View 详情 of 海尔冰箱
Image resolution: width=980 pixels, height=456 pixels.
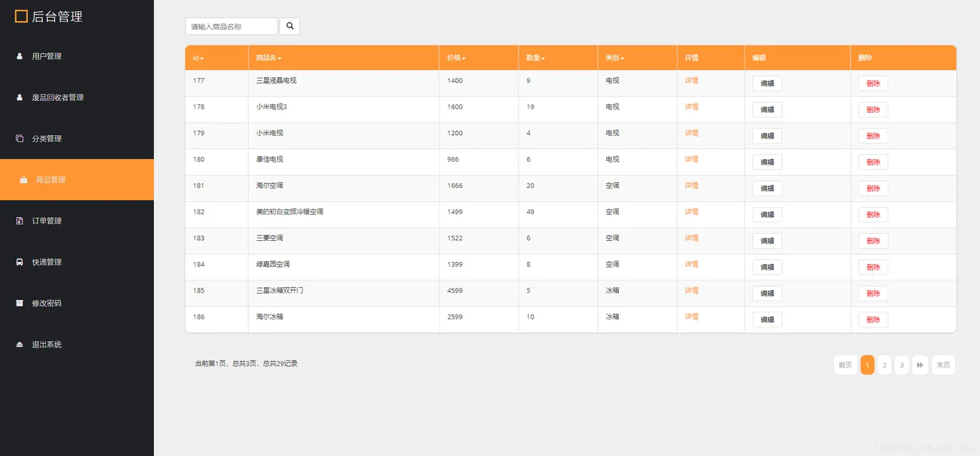(692, 317)
